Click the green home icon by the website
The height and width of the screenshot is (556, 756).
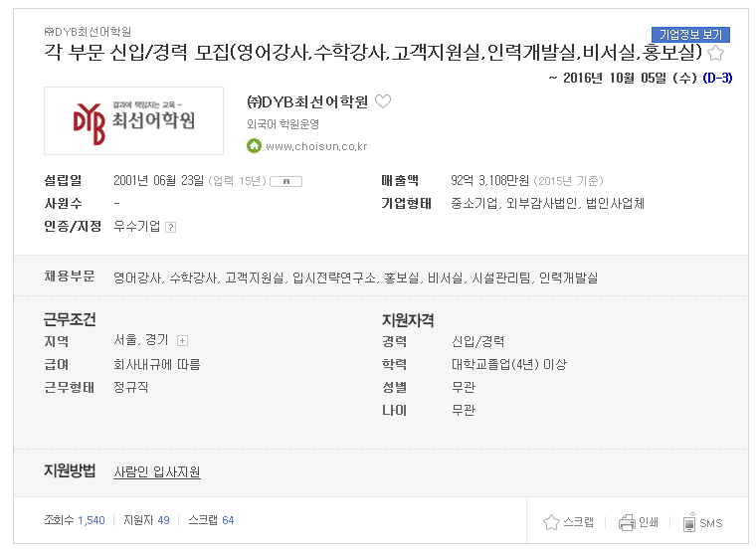254,145
